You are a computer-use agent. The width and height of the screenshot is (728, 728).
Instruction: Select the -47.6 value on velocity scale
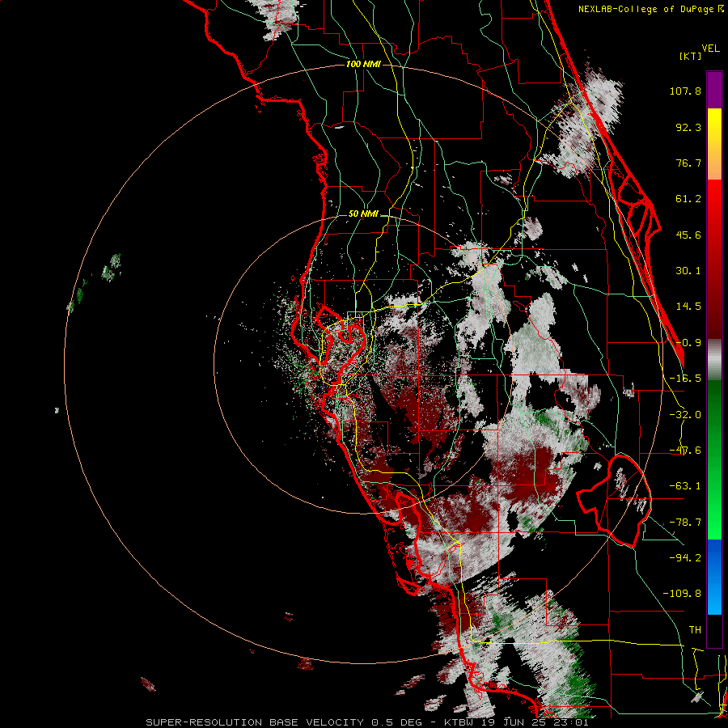click(685, 451)
